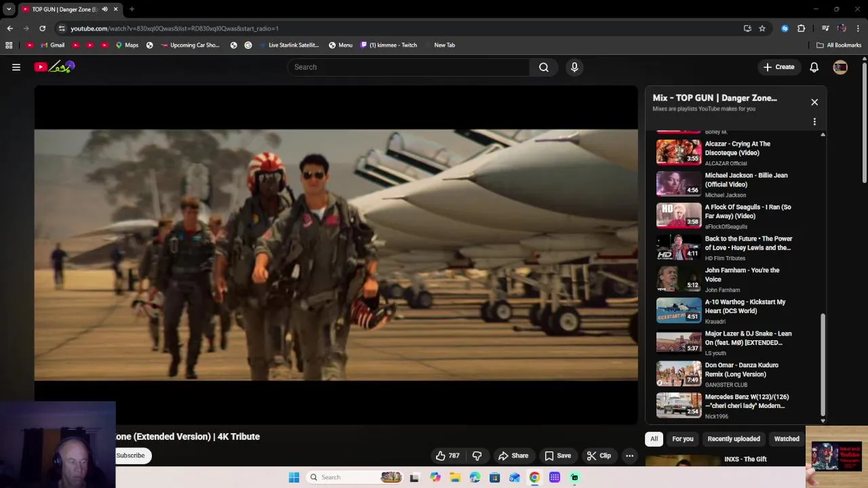868x488 pixels.
Task: Subscribe to the channel
Action: 130,455
